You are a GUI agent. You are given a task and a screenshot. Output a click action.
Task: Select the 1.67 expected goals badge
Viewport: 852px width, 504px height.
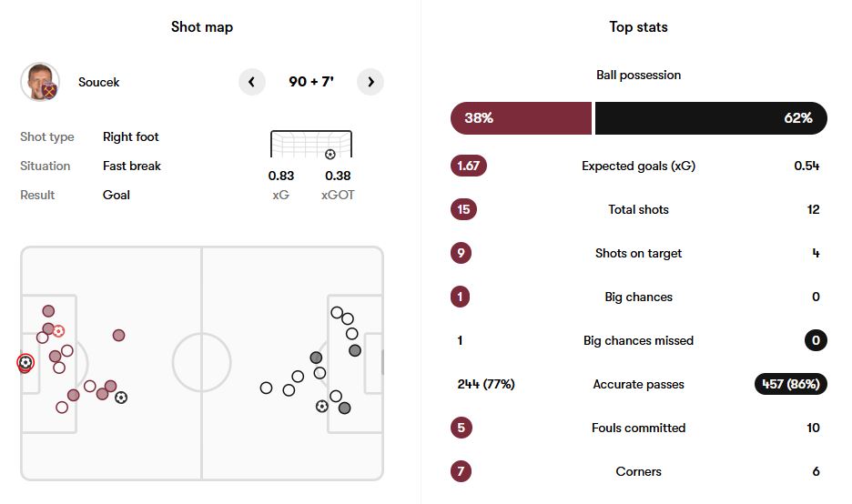pyautogui.click(x=469, y=166)
